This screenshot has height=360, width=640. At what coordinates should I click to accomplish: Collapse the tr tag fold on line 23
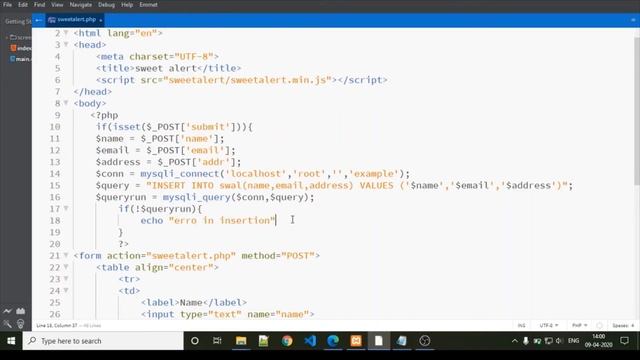(x=66, y=279)
